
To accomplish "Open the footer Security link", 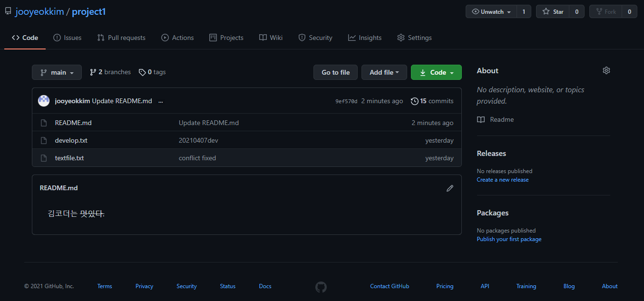I will pyautogui.click(x=186, y=286).
